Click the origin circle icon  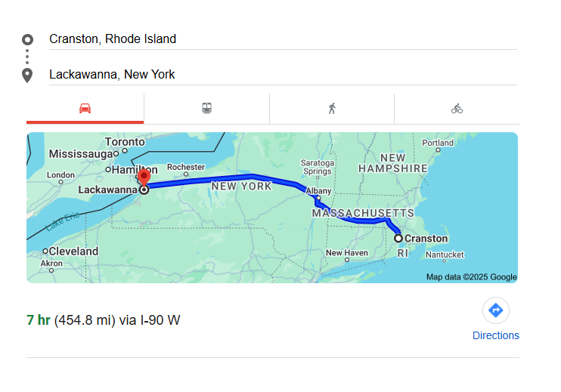pyautogui.click(x=27, y=39)
